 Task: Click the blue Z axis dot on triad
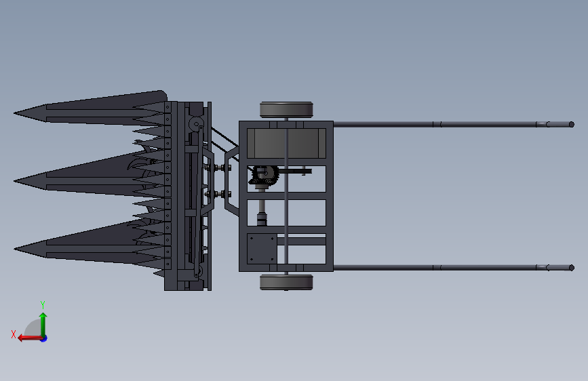(44, 338)
